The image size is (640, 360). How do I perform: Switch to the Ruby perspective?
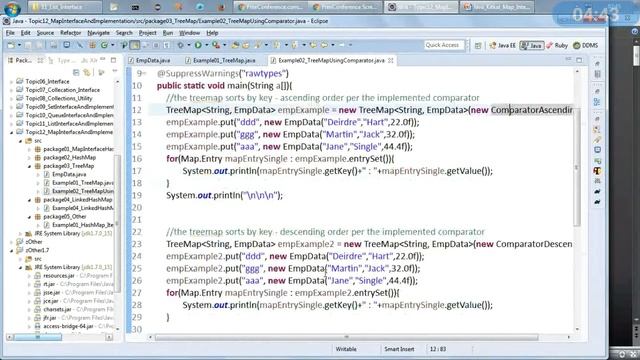(557, 45)
